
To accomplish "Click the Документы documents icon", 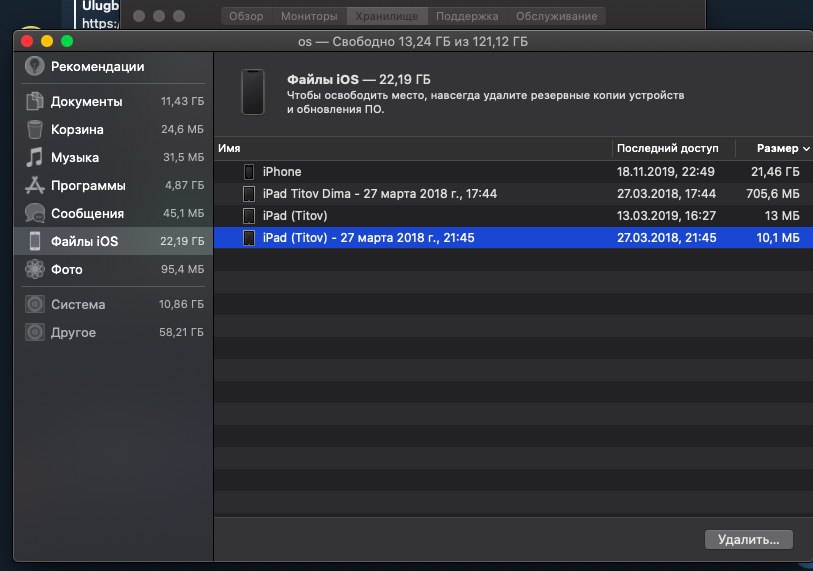I will point(35,101).
